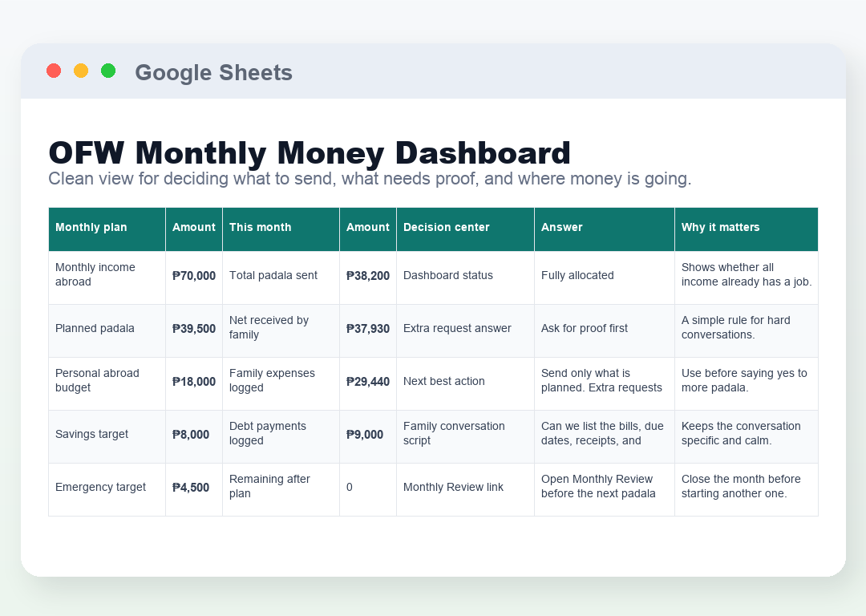The image size is (866, 616).
Task: Open 'Open Monthly Review before the next padala' cell
Action: pyautogui.click(x=605, y=490)
